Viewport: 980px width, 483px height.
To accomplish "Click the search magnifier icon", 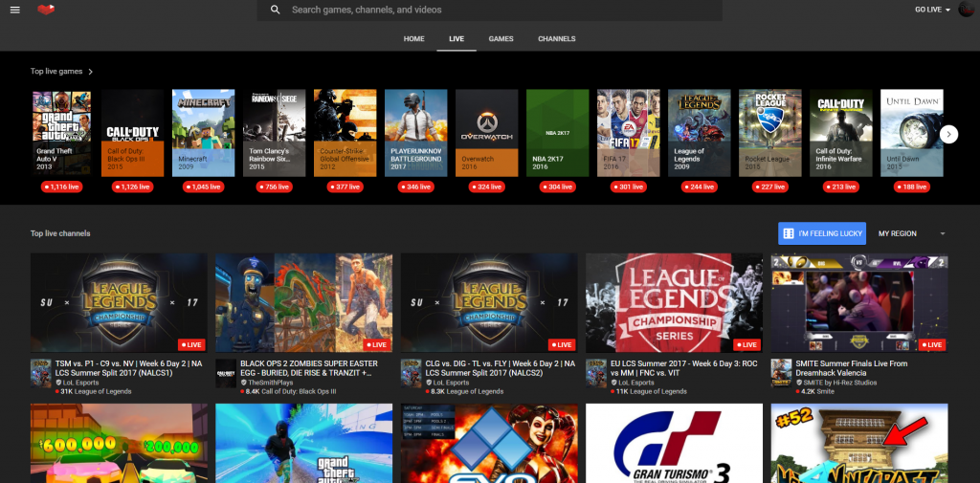I will (x=276, y=10).
